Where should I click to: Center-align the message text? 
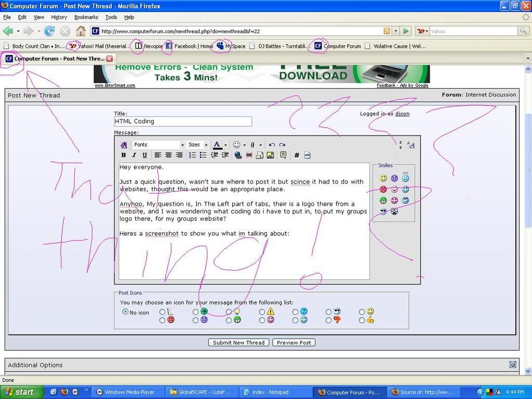pos(168,155)
